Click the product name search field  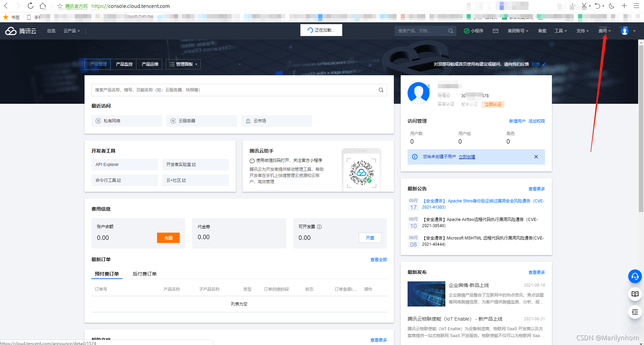239,90
